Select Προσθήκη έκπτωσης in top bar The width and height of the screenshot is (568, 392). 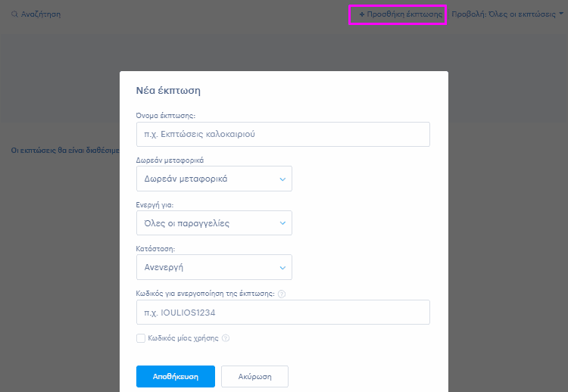[401, 14]
